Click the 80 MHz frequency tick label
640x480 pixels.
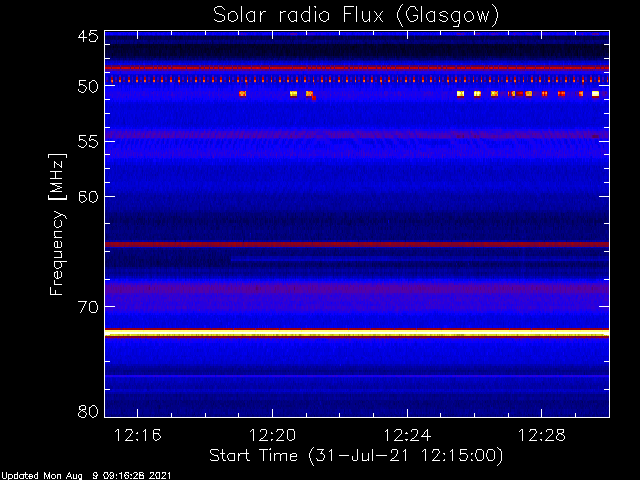(87, 411)
